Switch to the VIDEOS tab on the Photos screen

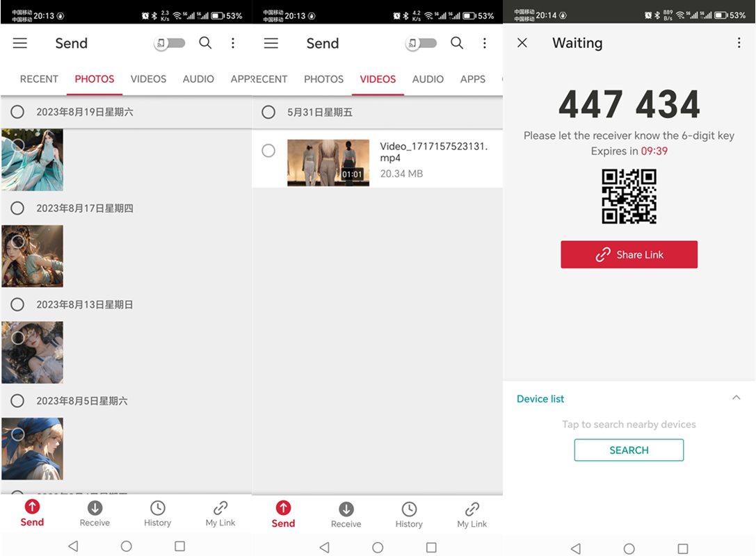148,79
